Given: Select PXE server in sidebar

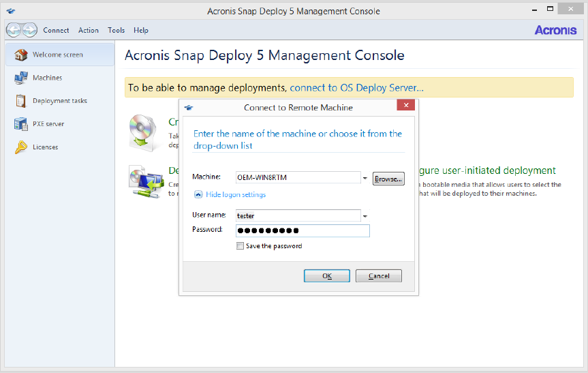Looking at the screenshot, I should click(x=60, y=124).
